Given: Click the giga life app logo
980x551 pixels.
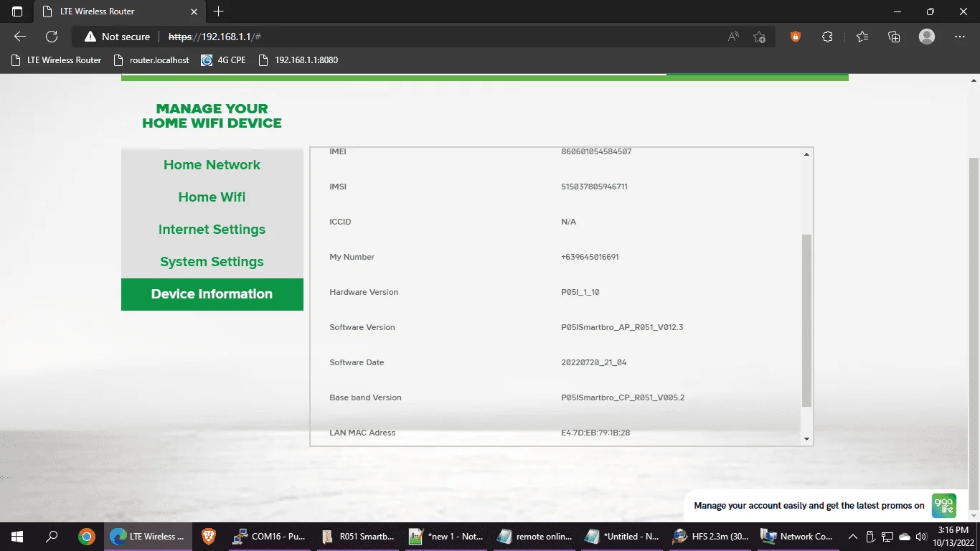Looking at the screenshot, I should [x=944, y=506].
